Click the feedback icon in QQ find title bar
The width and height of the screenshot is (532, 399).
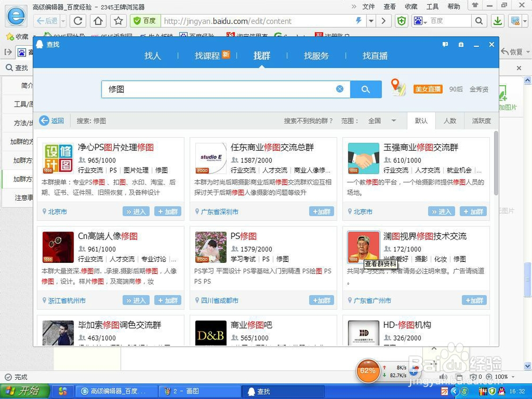[445, 45]
